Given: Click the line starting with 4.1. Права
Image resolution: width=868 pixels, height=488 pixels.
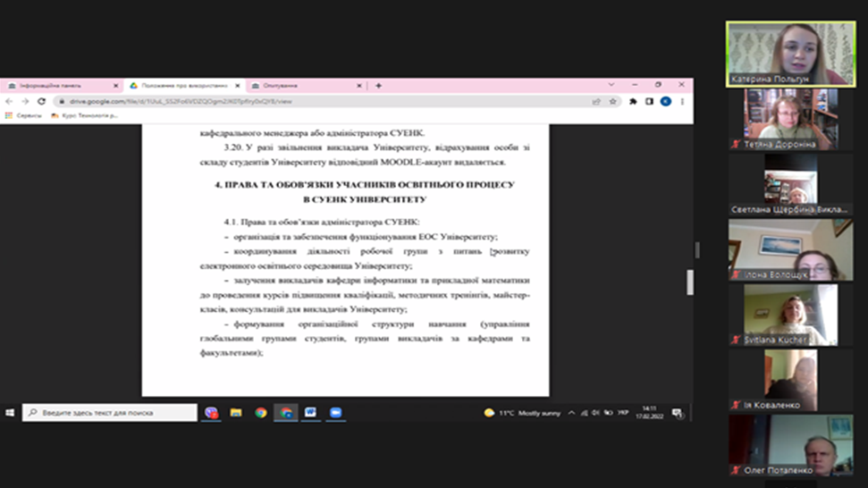Looking at the screenshot, I should (322, 222).
